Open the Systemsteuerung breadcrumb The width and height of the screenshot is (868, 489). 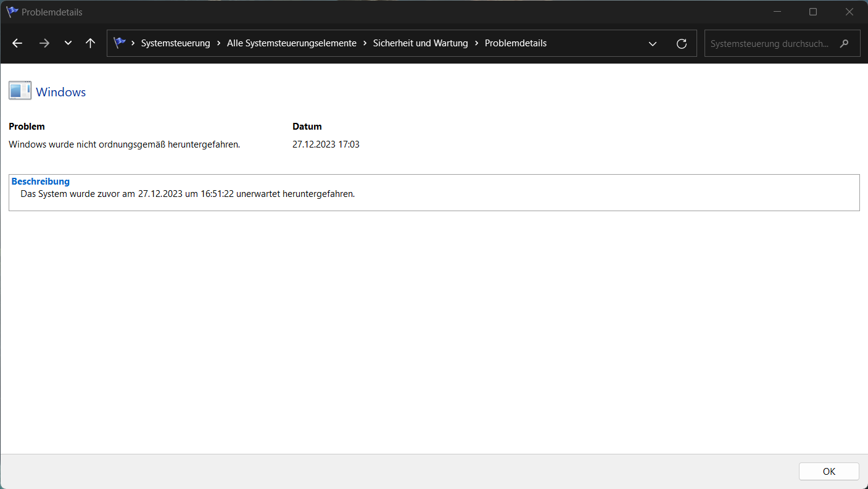(x=175, y=43)
